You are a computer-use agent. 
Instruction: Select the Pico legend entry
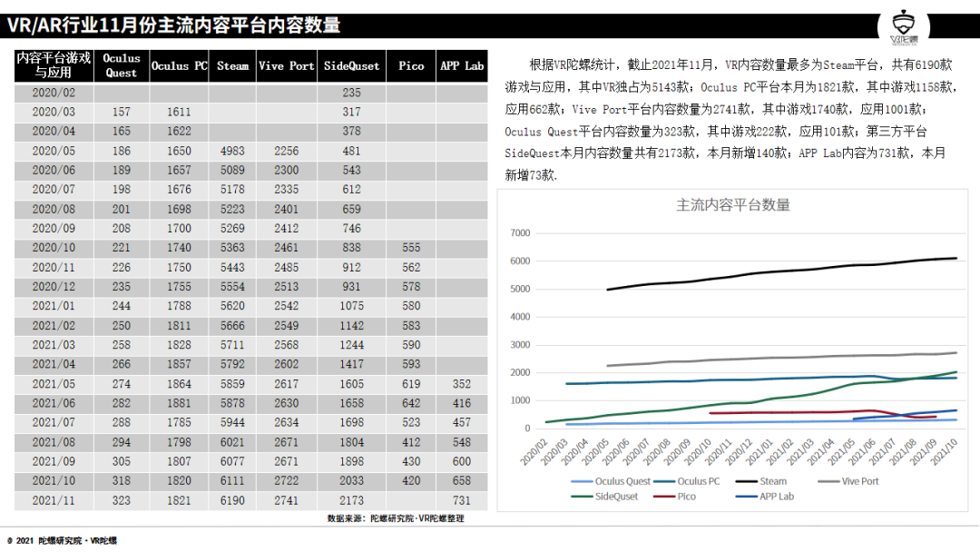click(674, 497)
